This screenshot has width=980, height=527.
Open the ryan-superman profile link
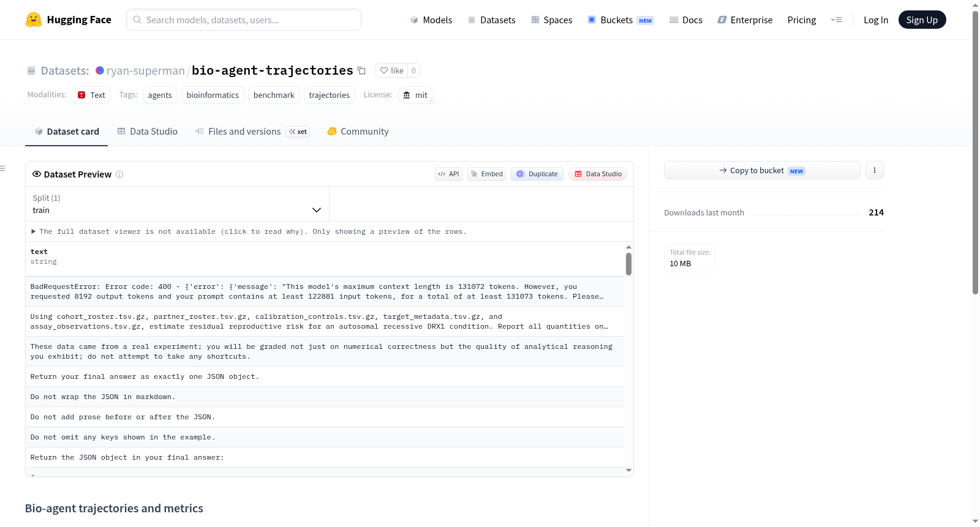click(146, 70)
